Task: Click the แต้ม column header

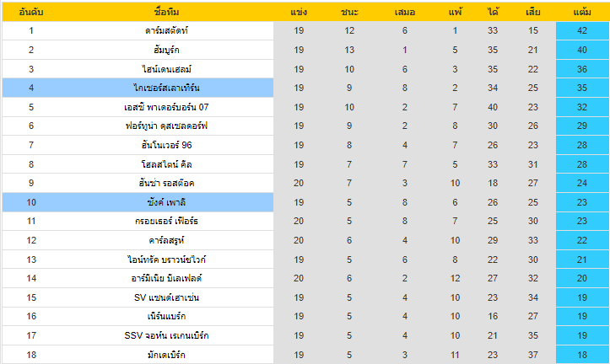Action: [x=581, y=13]
